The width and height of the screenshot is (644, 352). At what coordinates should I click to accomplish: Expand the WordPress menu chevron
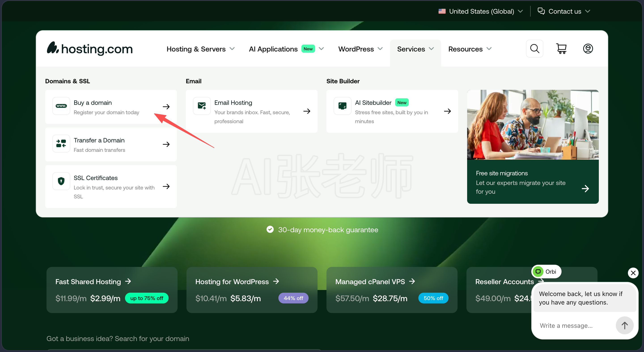[380, 49]
